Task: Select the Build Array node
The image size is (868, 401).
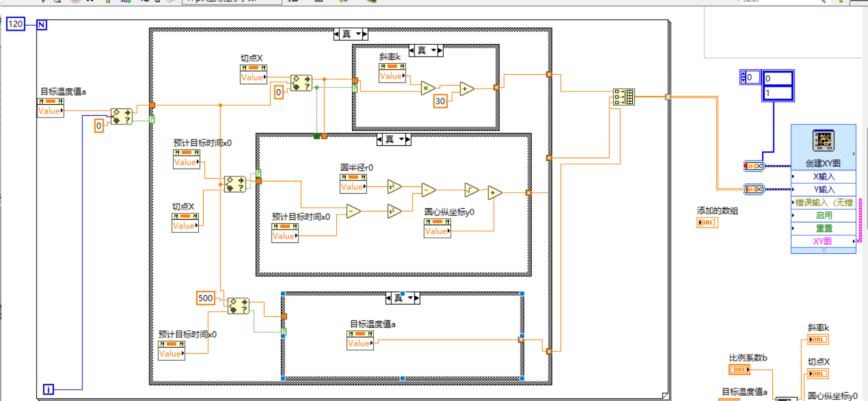Action: click(624, 97)
